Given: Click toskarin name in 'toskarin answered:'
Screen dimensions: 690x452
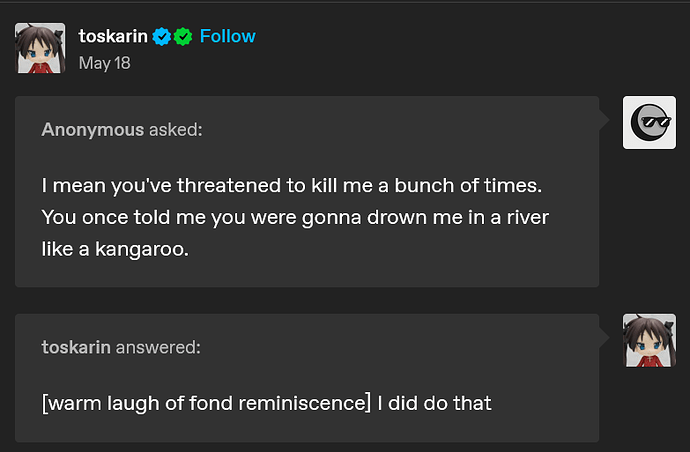Looking at the screenshot, I should [x=76, y=348].
